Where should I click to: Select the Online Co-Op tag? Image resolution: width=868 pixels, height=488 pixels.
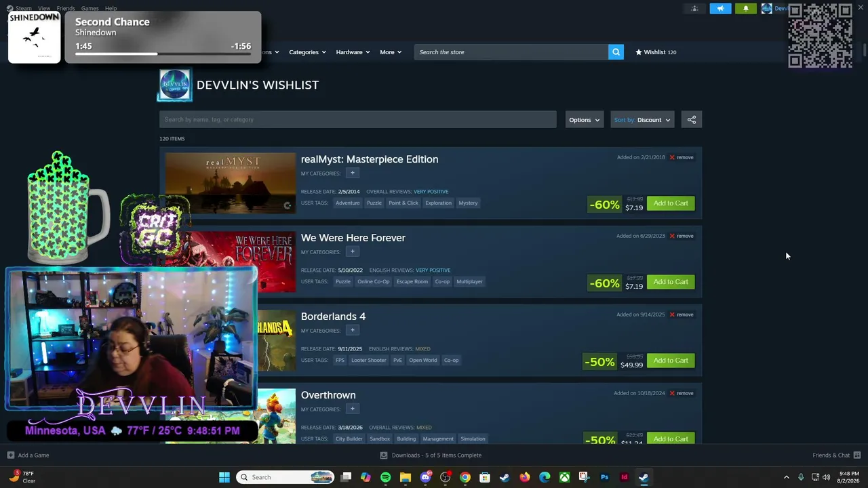[374, 281]
